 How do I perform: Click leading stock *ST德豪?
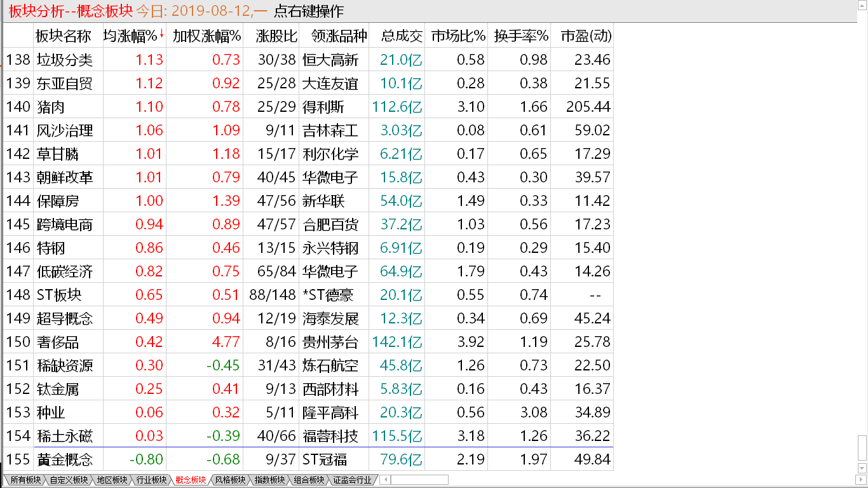[328, 295]
